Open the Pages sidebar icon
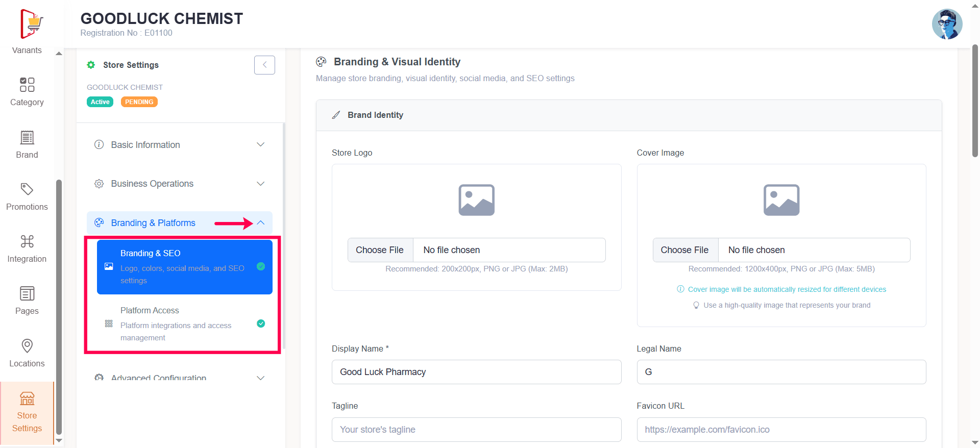The height and width of the screenshot is (448, 980). point(27,294)
